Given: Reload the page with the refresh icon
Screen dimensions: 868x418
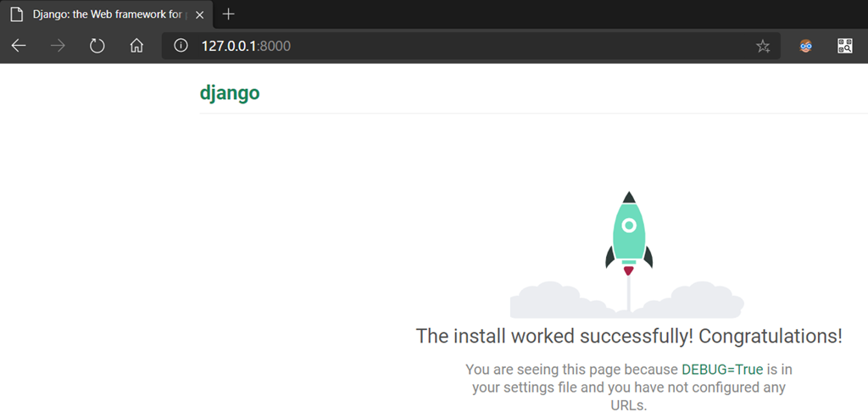Looking at the screenshot, I should pyautogui.click(x=97, y=46).
